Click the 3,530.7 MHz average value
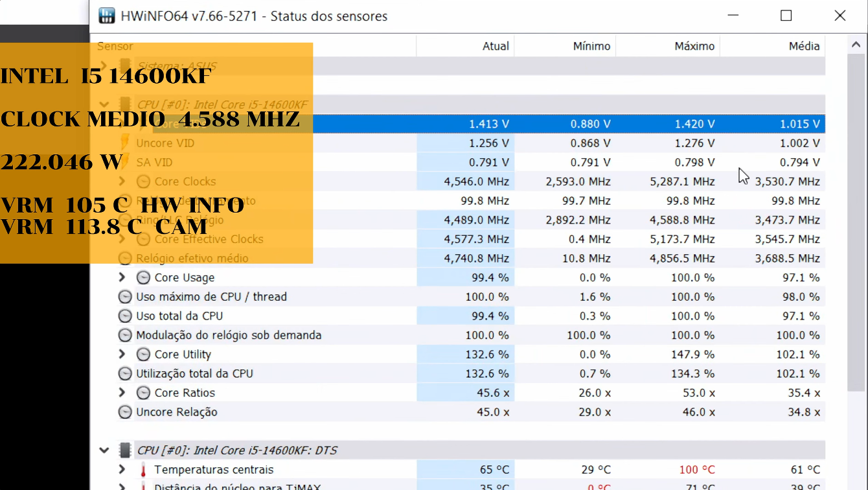Screen dimensions: 868x490 coord(788,181)
